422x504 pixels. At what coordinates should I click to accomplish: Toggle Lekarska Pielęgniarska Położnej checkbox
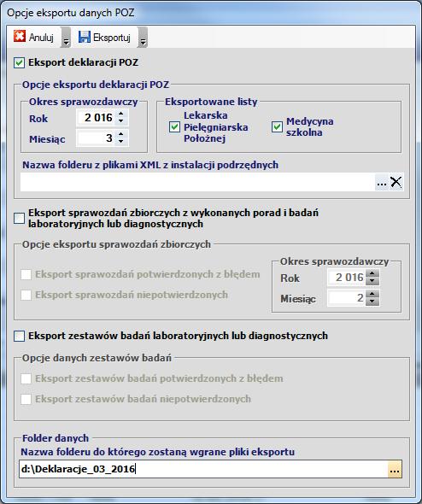tap(174, 127)
